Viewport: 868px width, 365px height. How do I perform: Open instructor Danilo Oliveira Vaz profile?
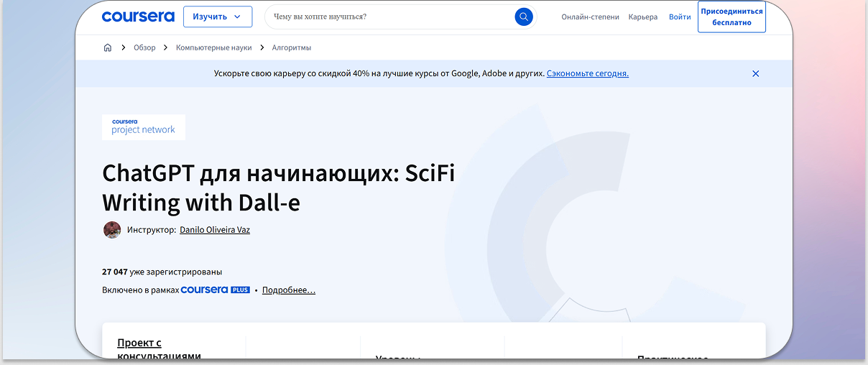pos(215,230)
